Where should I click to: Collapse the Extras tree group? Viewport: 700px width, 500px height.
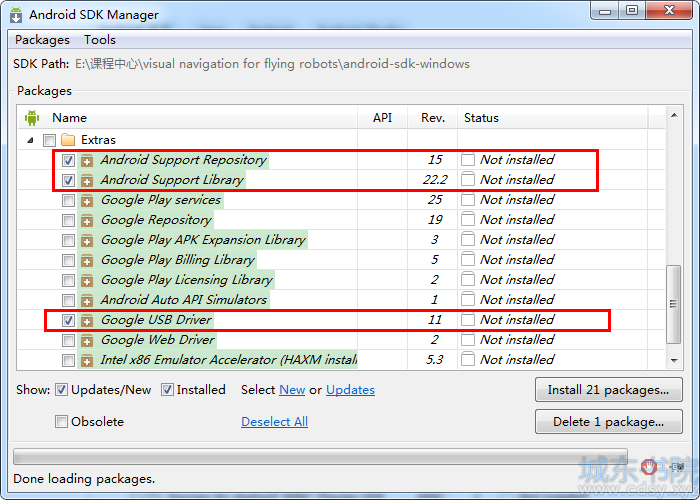point(30,140)
